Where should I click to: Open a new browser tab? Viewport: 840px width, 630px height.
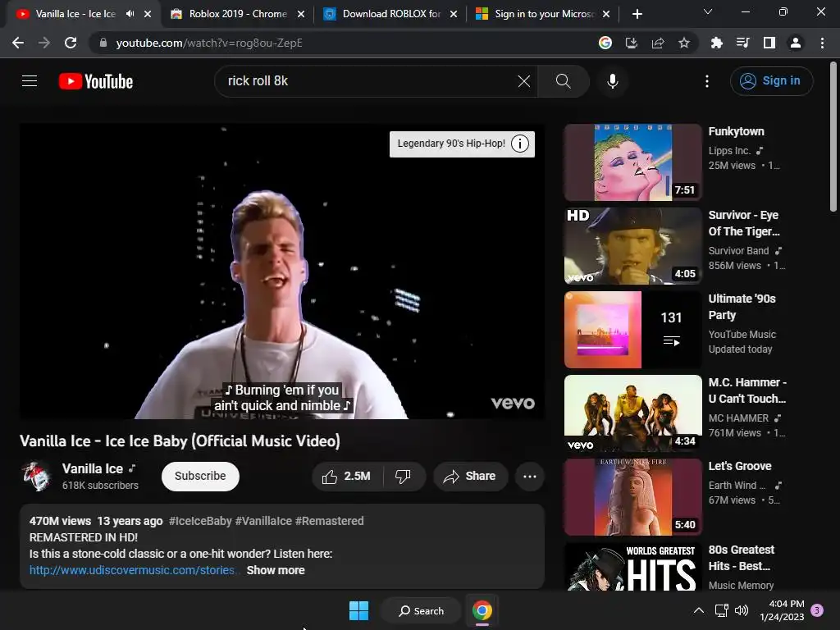(x=637, y=14)
